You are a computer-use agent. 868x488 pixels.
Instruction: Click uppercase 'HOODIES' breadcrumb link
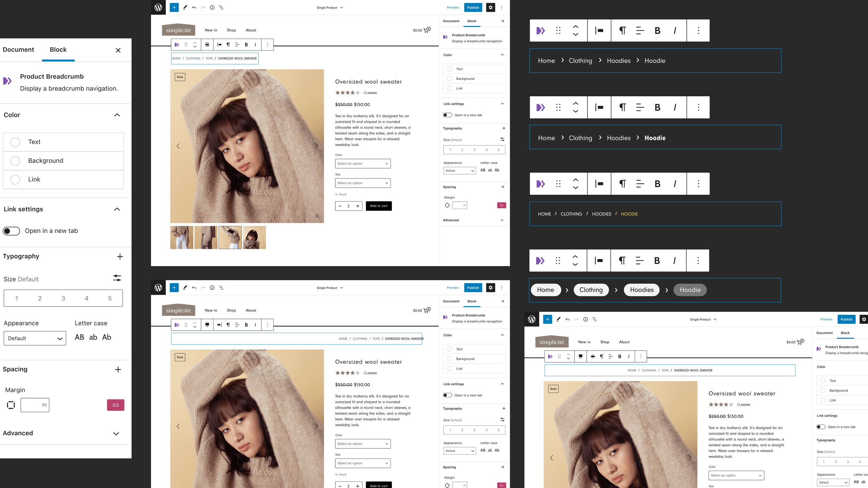pos(601,214)
